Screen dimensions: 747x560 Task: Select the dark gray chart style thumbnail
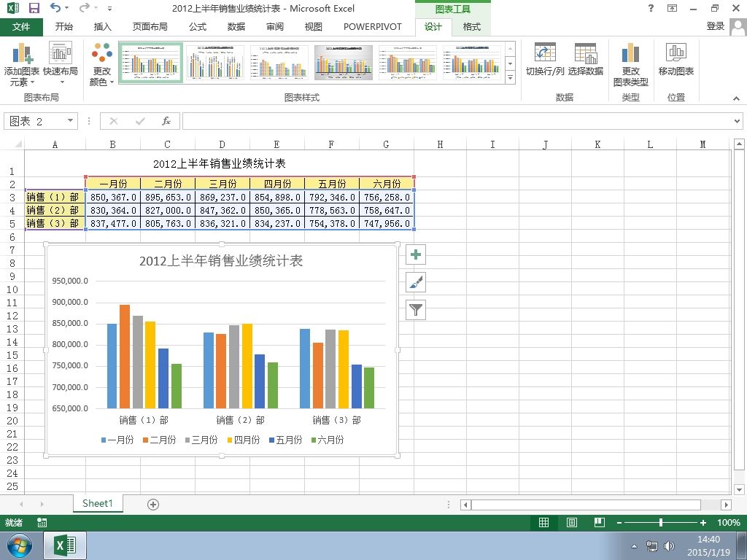(344, 63)
